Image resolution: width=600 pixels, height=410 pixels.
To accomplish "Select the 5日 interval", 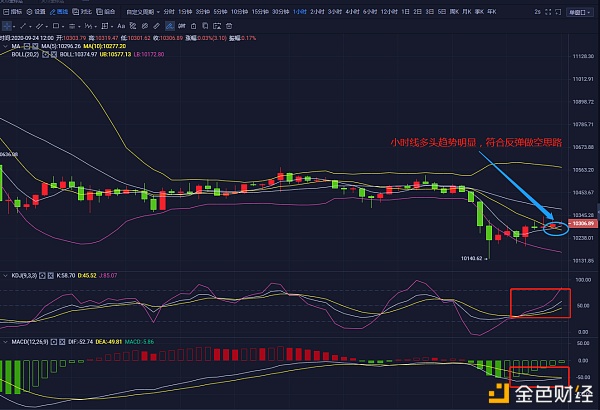I will [x=442, y=12].
